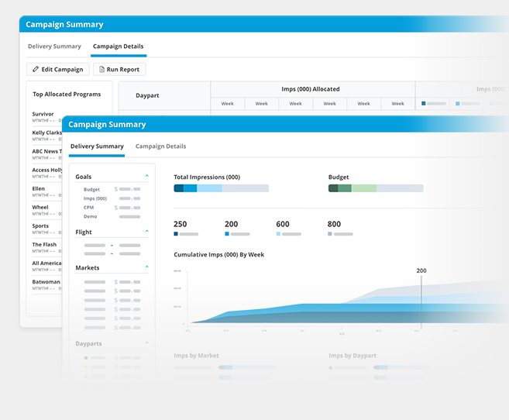Click the first Week column header
The image size is (509, 420).
[228, 104]
